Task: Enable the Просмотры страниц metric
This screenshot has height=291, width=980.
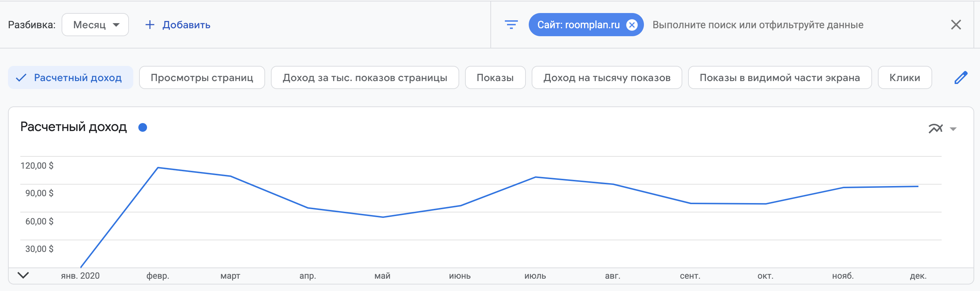Action: tap(202, 77)
